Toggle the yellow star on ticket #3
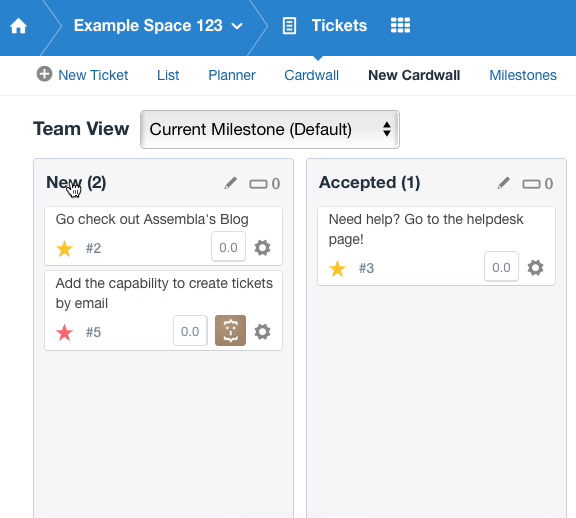Screen dimensions: 576x518 pos(338,269)
